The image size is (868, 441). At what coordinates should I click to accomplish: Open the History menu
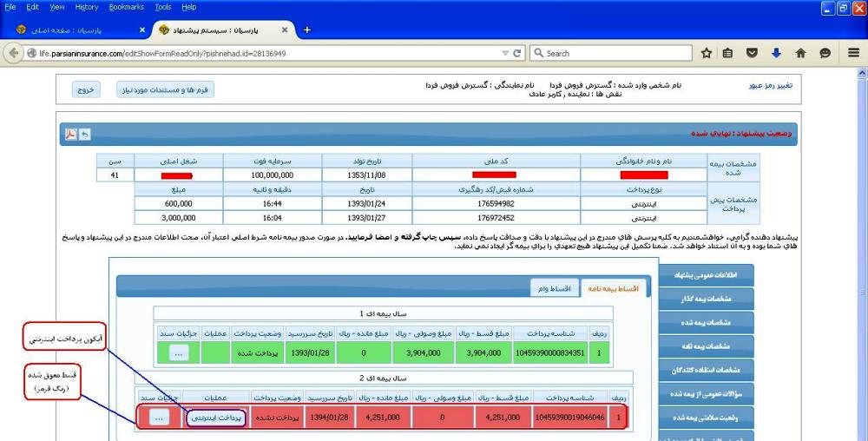coord(86,7)
